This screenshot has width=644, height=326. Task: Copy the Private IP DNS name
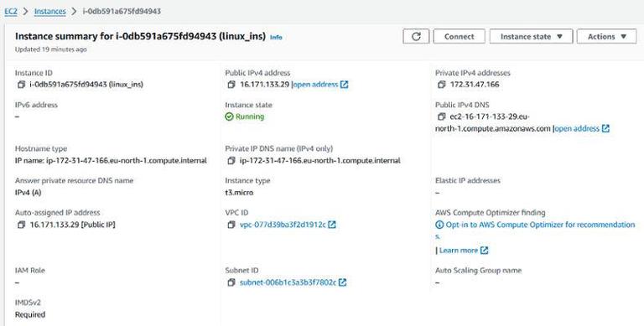click(231, 161)
